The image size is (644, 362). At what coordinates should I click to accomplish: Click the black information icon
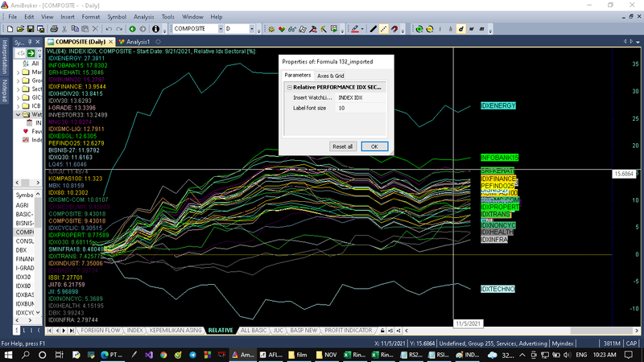pyautogui.click(x=155, y=29)
